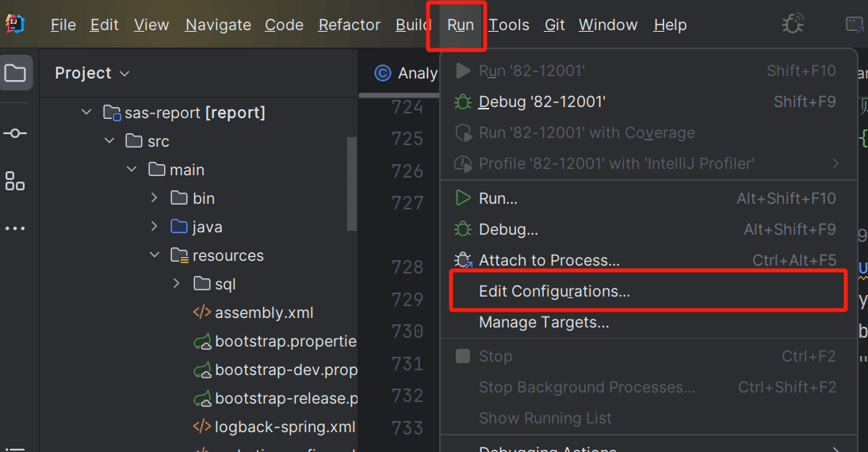The height and width of the screenshot is (452, 868).
Task: Click the gray play icon for Run '82-12001'
Action: (x=463, y=71)
